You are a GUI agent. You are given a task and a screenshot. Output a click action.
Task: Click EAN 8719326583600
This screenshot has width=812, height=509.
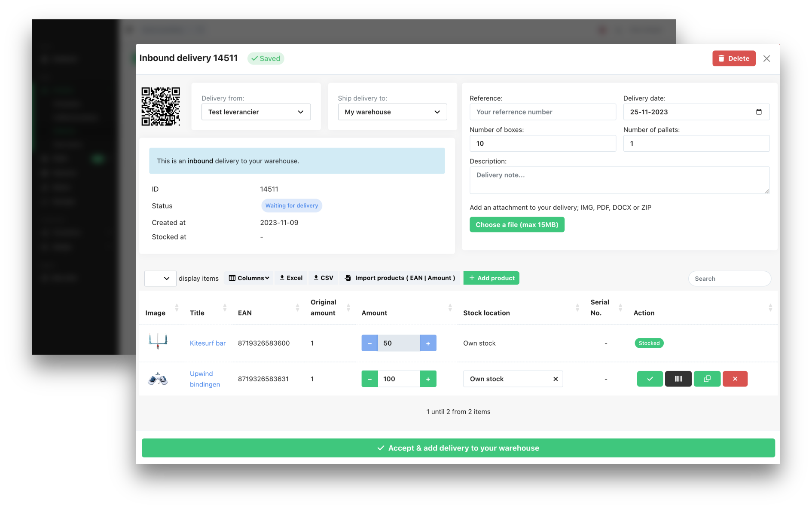pos(264,343)
